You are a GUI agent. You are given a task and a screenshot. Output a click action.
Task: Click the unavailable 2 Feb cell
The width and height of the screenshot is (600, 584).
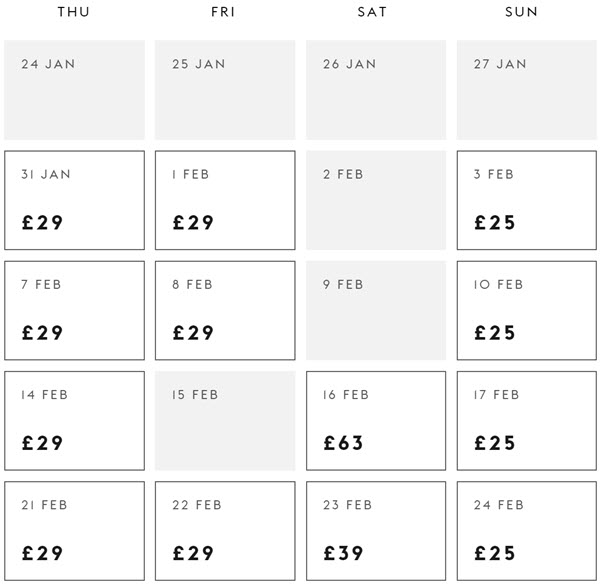(x=376, y=200)
